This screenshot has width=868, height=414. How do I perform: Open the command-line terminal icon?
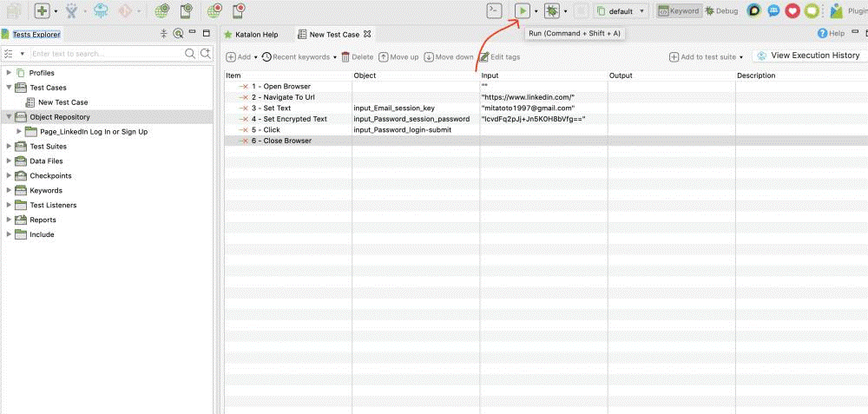(x=495, y=10)
